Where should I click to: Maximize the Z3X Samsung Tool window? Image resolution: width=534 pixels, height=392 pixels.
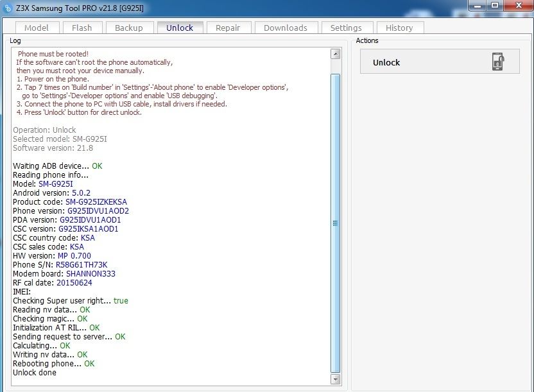point(495,5)
